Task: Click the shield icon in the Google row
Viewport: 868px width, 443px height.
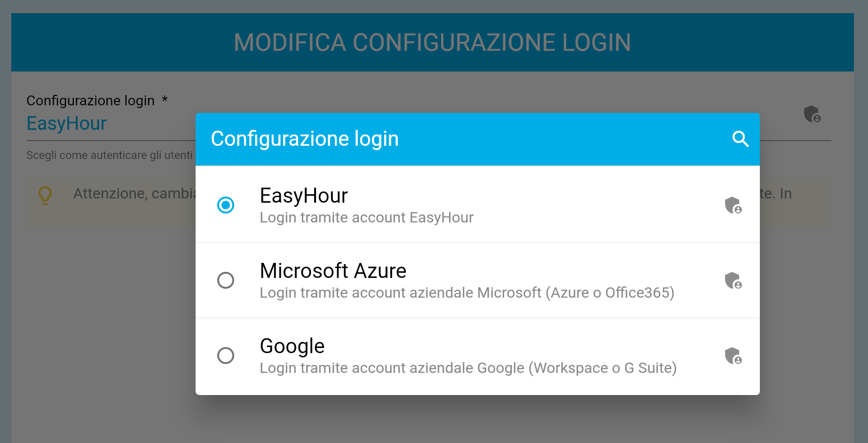Action: pos(733,356)
